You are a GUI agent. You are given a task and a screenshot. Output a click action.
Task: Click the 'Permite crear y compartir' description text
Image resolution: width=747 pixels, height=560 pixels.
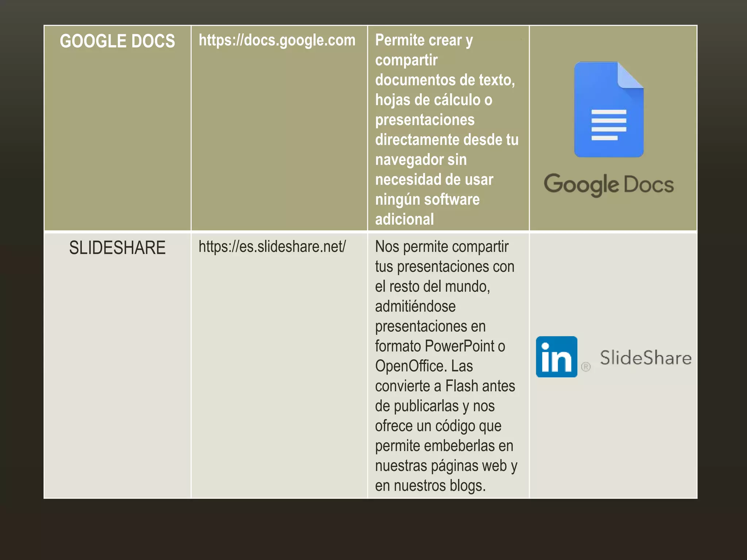447,129
